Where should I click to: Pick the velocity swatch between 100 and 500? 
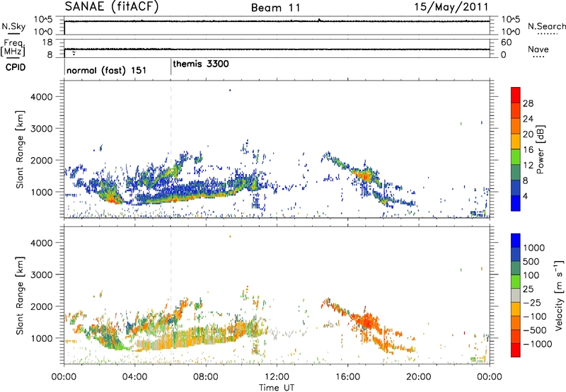516,268
